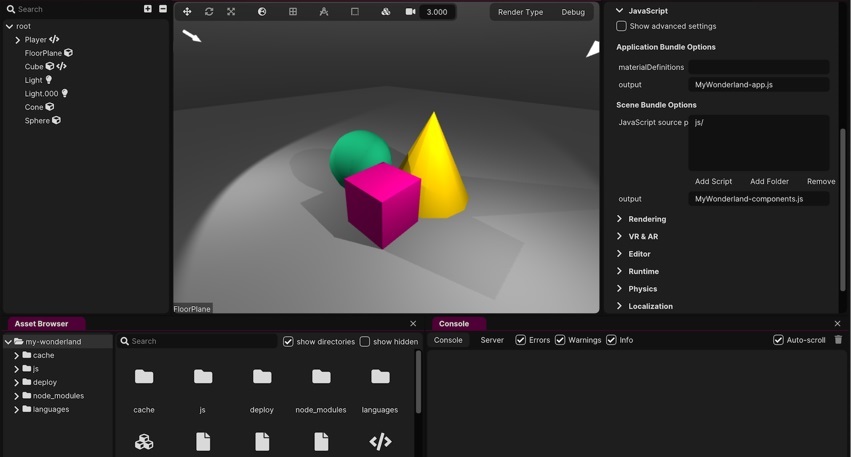Open the Render Type menu
This screenshot has height=457, width=851.
click(x=520, y=12)
